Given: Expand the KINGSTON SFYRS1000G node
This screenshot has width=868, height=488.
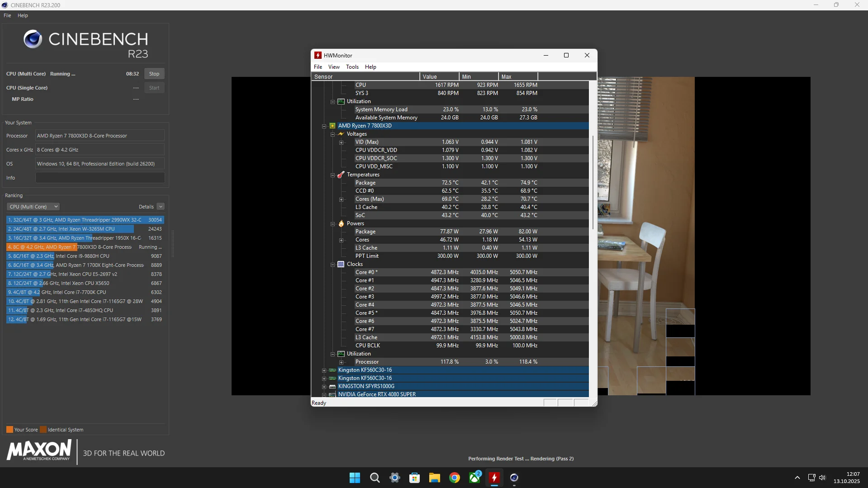Looking at the screenshot, I should pyautogui.click(x=324, y=387).
